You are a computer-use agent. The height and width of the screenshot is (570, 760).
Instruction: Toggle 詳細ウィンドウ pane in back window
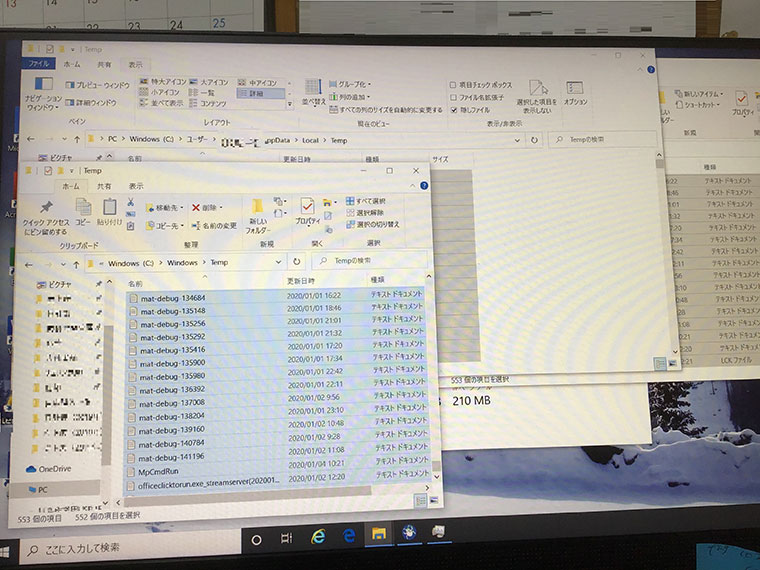tap(91, 103)
